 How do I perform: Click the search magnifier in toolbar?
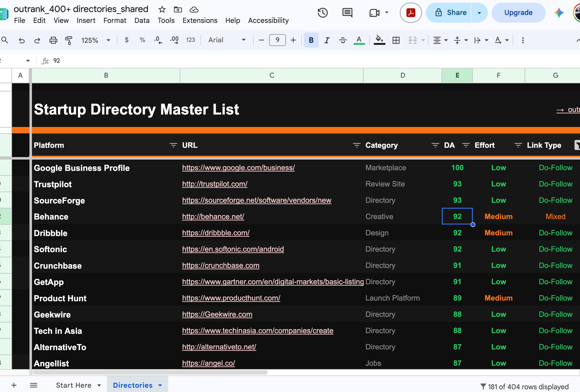click(5, 40)
